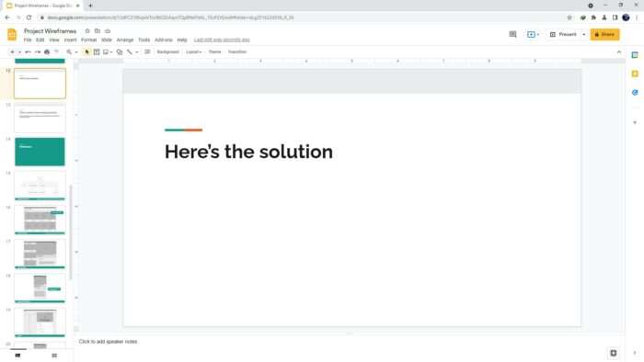Click the Background toolbar button

click(168, 52)
